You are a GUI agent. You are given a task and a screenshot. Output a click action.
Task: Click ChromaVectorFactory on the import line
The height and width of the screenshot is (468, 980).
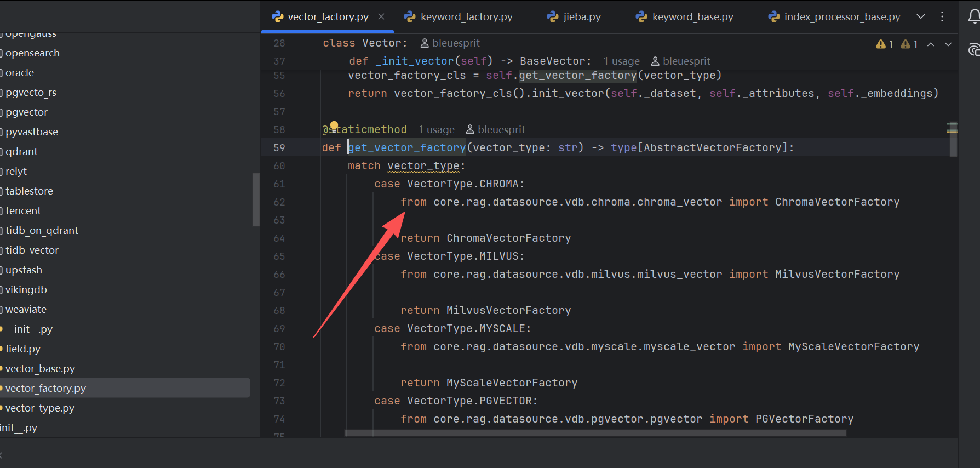(837, 202)
